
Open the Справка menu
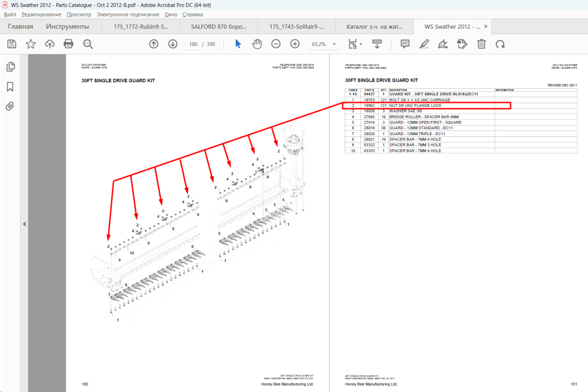click(x=193, y=15)
